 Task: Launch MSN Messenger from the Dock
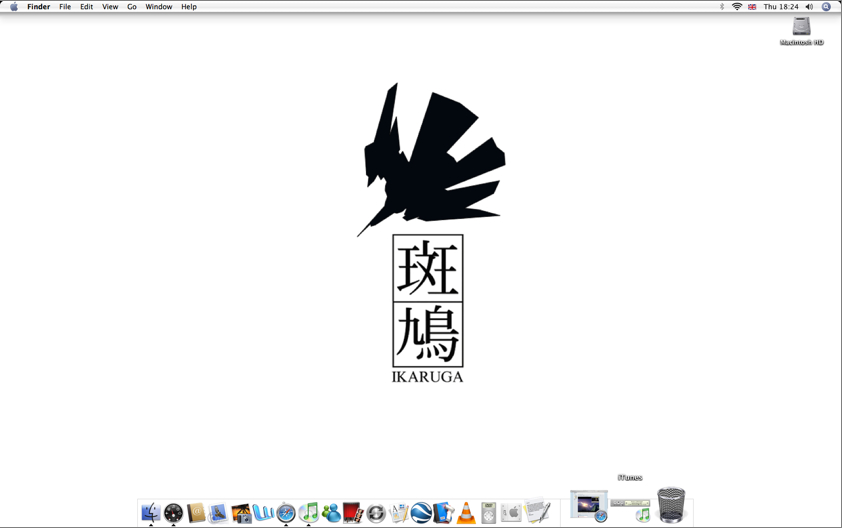(331, 512)
